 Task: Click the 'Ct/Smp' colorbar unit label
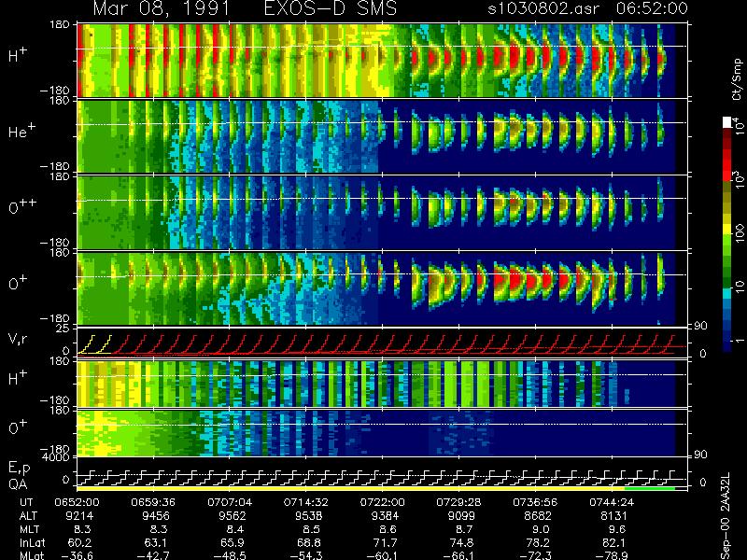[x=738, y=79]
